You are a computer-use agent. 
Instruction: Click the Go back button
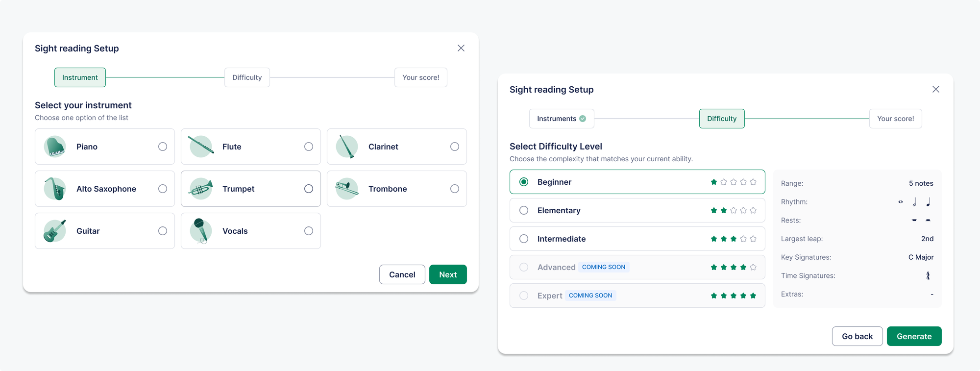pyautogui.click(x=857, y=336)
